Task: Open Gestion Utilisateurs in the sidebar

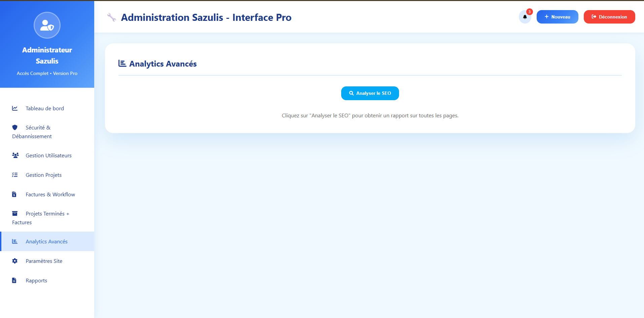Action: pos(48,155)
